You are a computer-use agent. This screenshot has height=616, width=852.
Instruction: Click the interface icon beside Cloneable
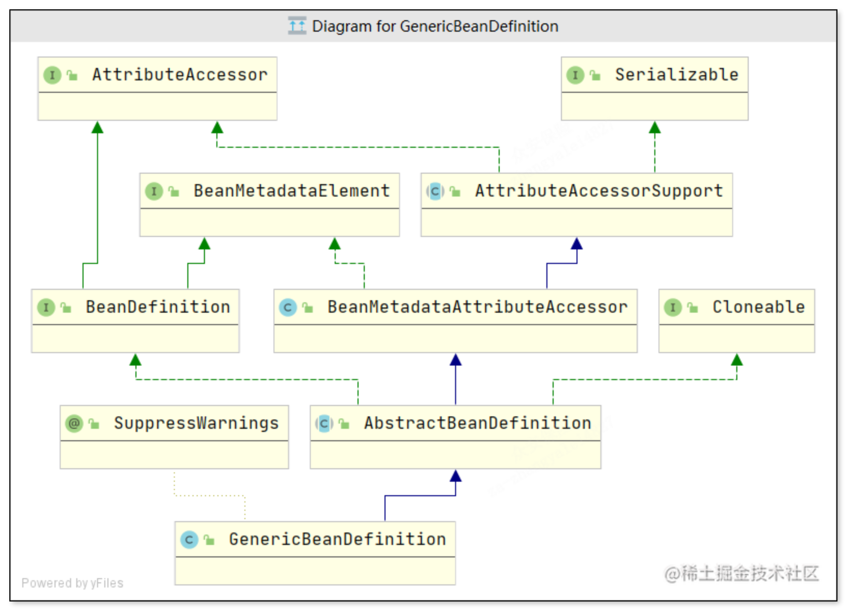[672, 307]
